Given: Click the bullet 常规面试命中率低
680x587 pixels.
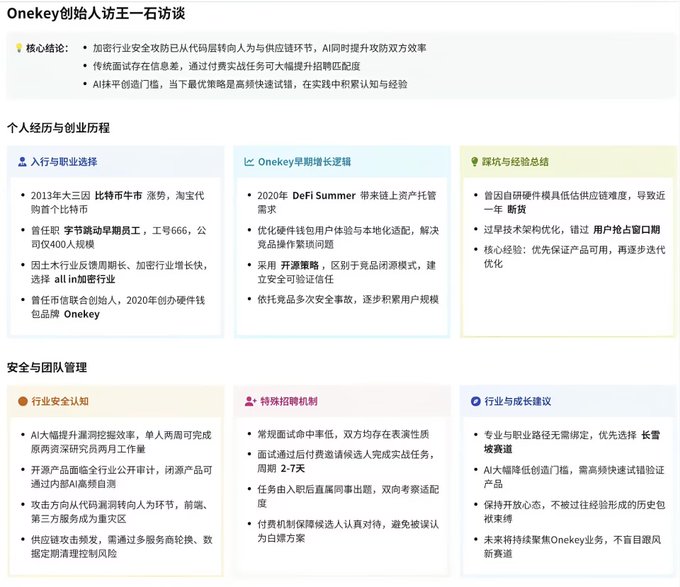Looking at the screenshot, I should [x=343, y=434].
